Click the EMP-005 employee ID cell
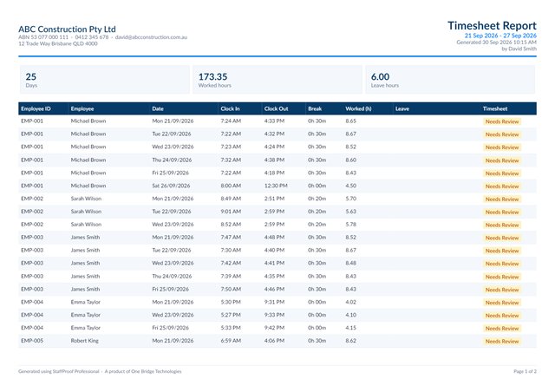The image size is (555, 392). [32, 341]
